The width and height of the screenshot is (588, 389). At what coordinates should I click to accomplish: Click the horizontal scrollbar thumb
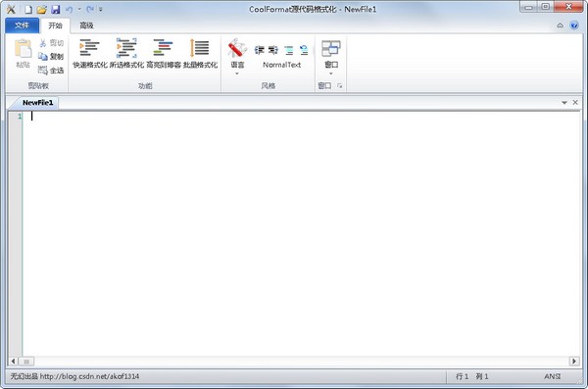coord(26,362)
